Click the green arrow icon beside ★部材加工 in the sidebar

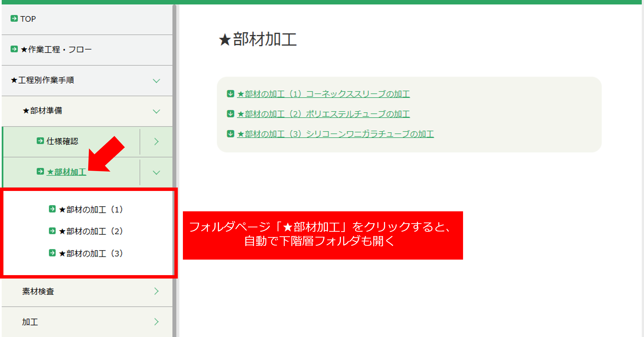tap(40, 172)
